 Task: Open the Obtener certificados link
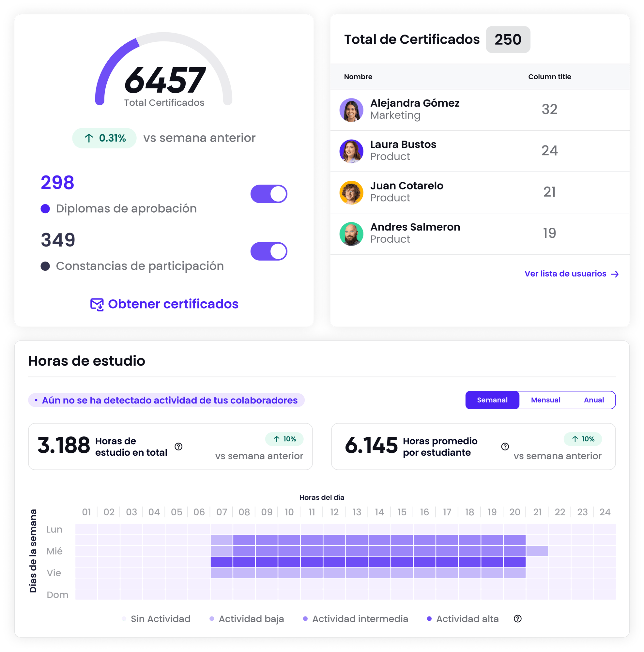[173, 304]
